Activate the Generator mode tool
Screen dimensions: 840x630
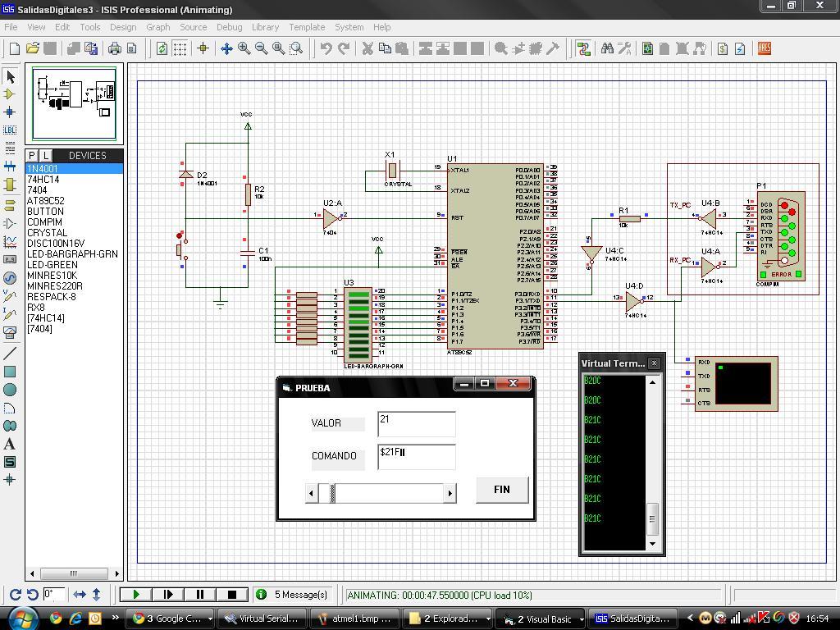pyautogui.click(x=10, y=279)
